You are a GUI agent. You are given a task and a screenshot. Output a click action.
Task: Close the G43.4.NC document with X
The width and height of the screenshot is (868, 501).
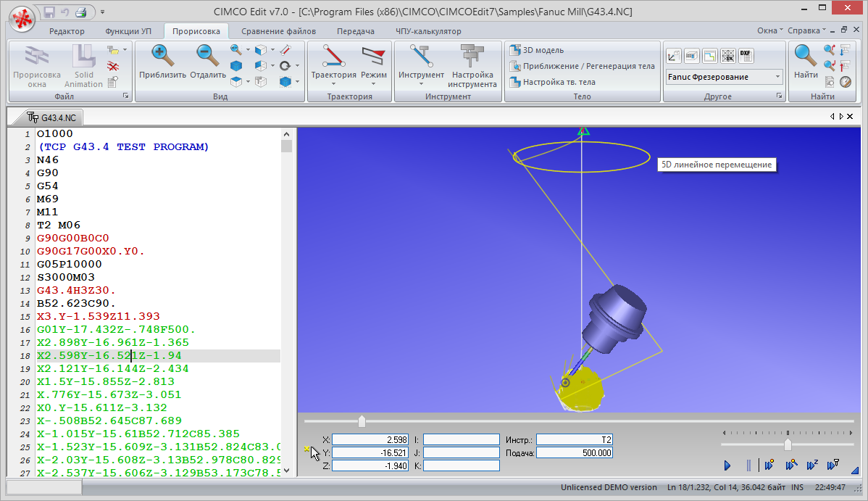851,117
